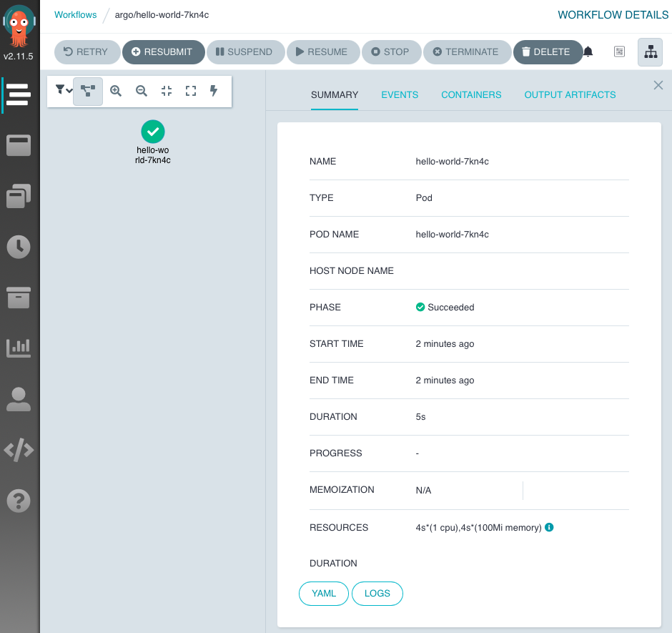The width and height of the screenshot is (672, 633).
Task: Open API docs code icon
Action: tap(19, 450)
